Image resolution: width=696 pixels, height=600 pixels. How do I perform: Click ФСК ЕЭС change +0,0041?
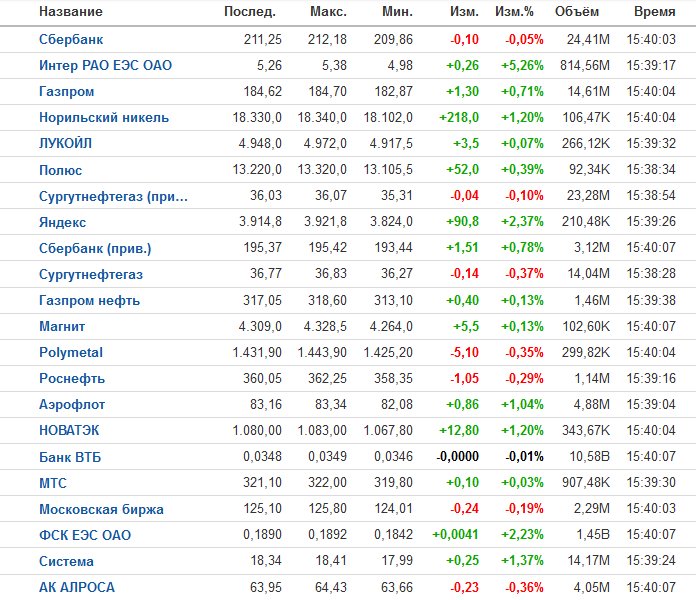point(456,535)
